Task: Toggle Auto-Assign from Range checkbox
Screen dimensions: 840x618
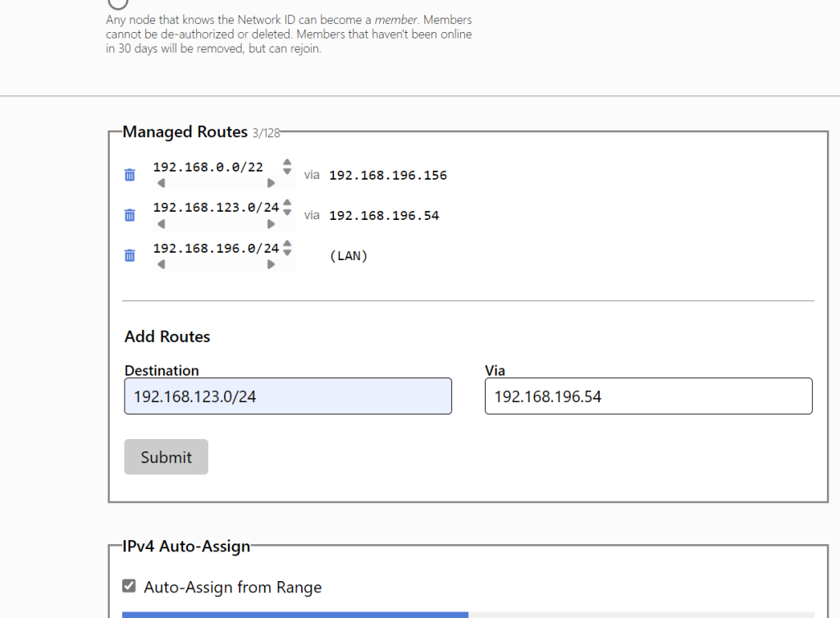Action: pyautogui.click(x=129, y=586)
